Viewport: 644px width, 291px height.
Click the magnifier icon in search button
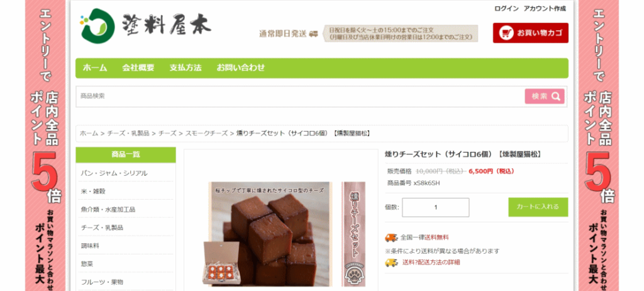click(556, 96)
